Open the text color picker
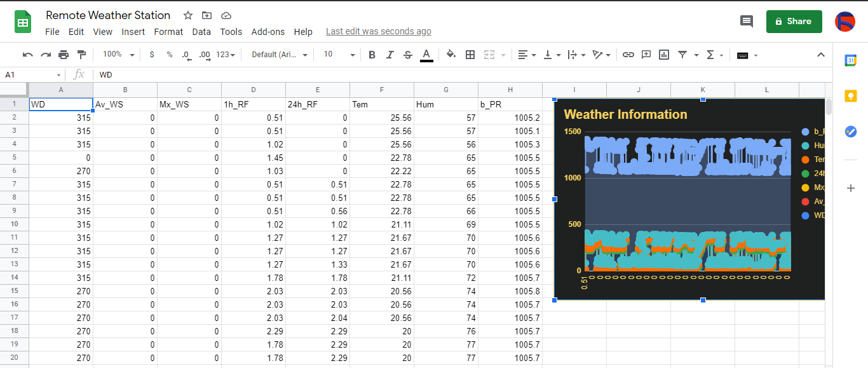This screenshot has height=368, width=868. coord(426,55)
